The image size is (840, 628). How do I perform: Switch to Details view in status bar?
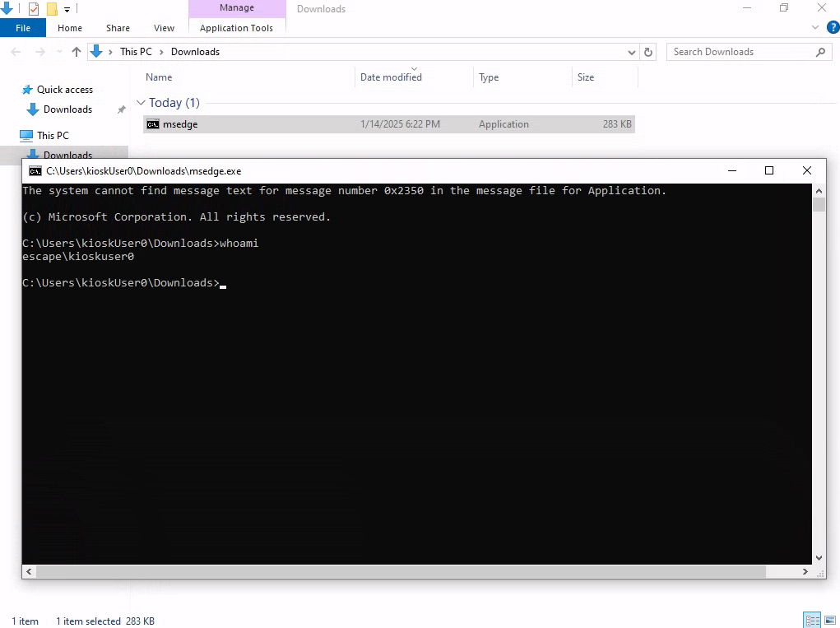coord(812,621)
